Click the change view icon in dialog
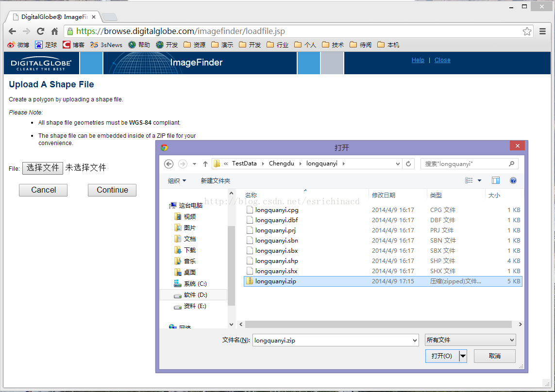555x392 pixels. tap(469, 180)
